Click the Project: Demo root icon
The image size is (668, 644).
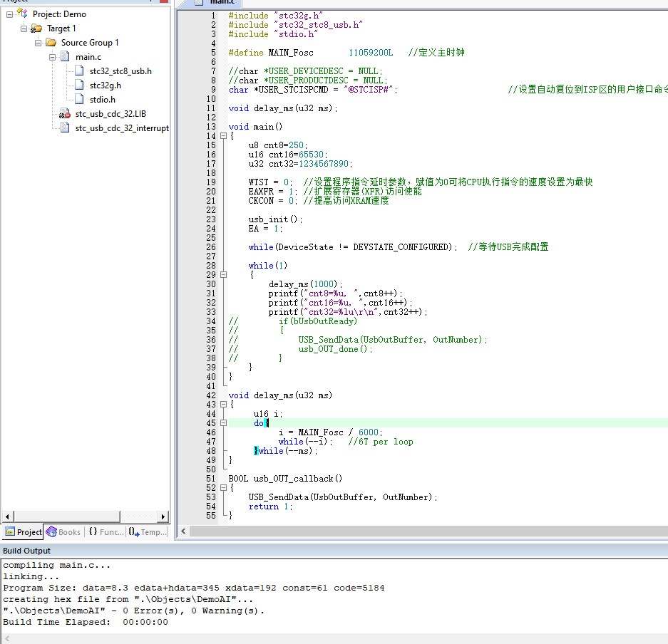pyautogui.click(x=23, y=14)
